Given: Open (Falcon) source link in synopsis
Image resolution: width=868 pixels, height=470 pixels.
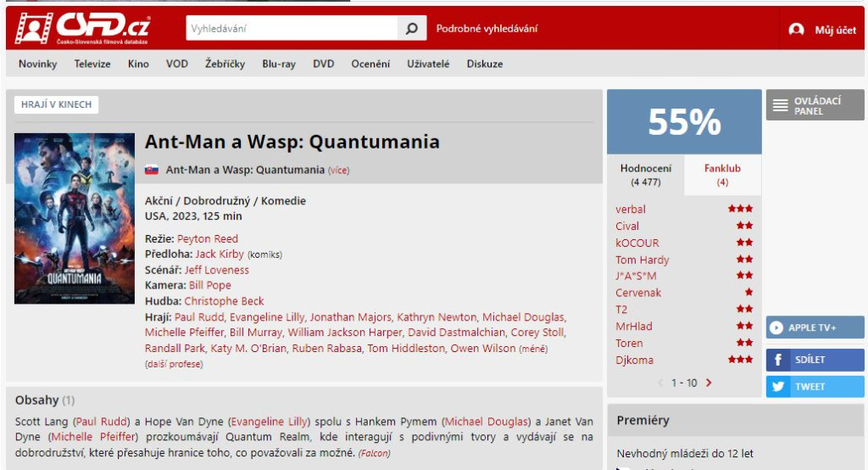Looking at the screenshot, I should 374,453.
